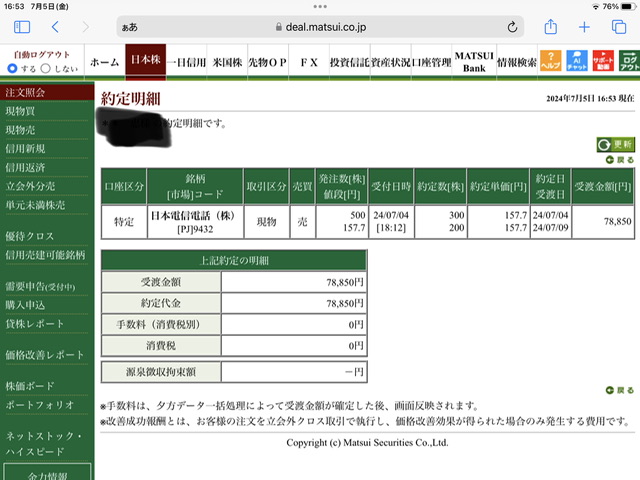Open 現物売 in the sidebar
Viewport: 640px width, 480px height.
[20, 130]
